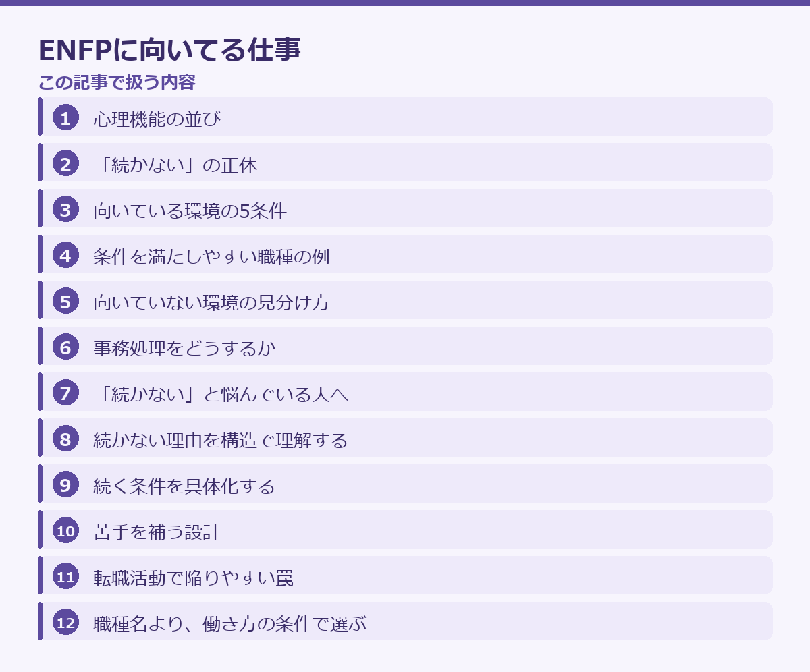Click the number 9 circle badge
This screenshot has width=810, height=672.
(65, 486)
